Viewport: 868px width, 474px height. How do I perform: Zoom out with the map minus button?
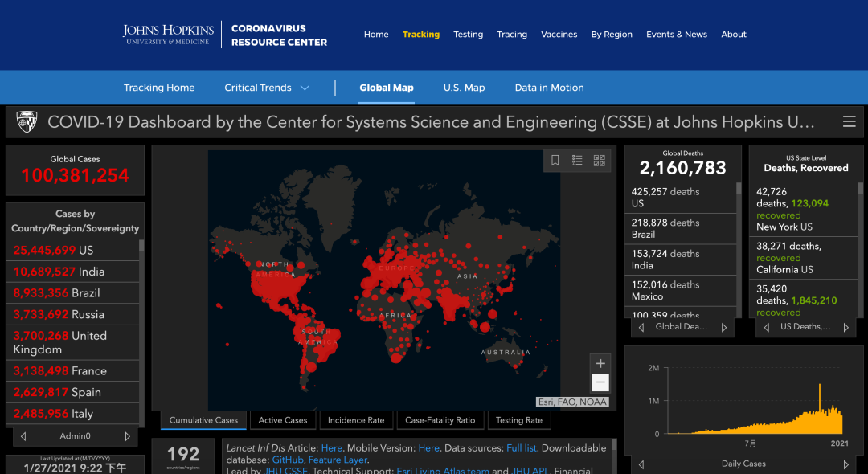pos(600,382)
